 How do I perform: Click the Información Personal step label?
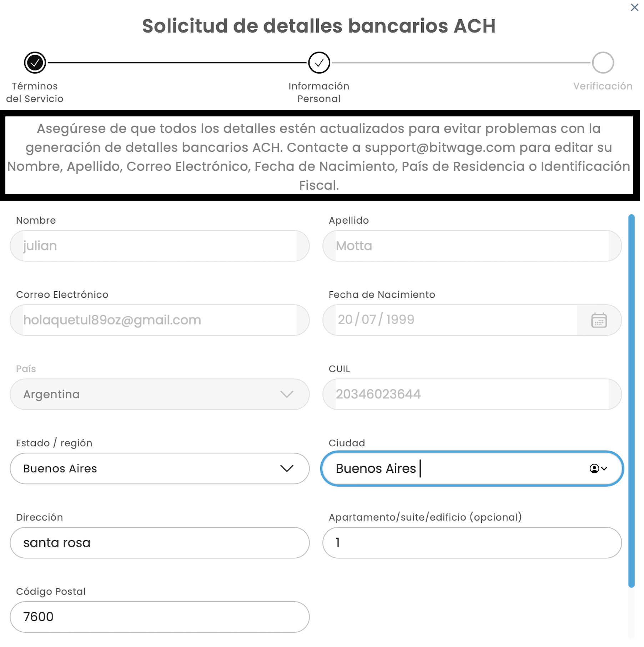coord(319,92)
